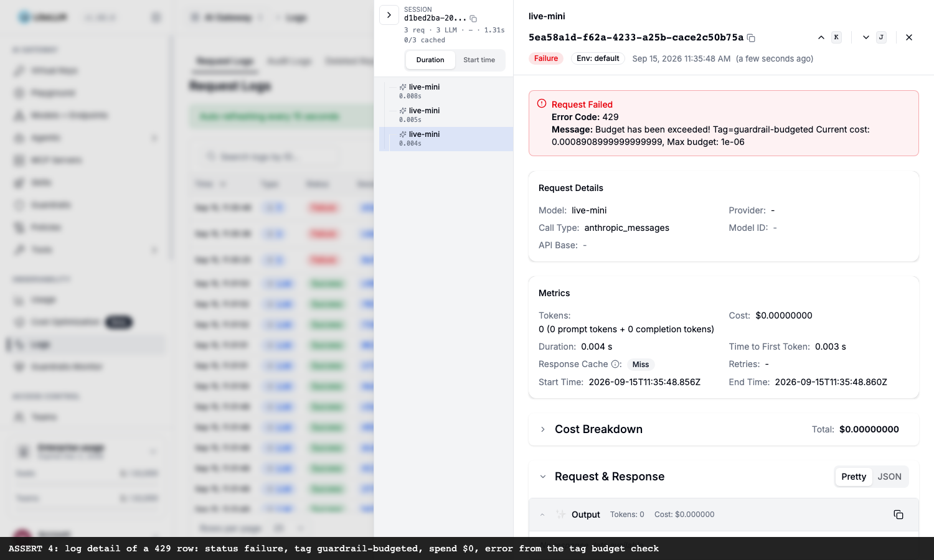934x560 pixels.
Task: Click the Model live-mini value in Request Details
Action: (589, 210)
